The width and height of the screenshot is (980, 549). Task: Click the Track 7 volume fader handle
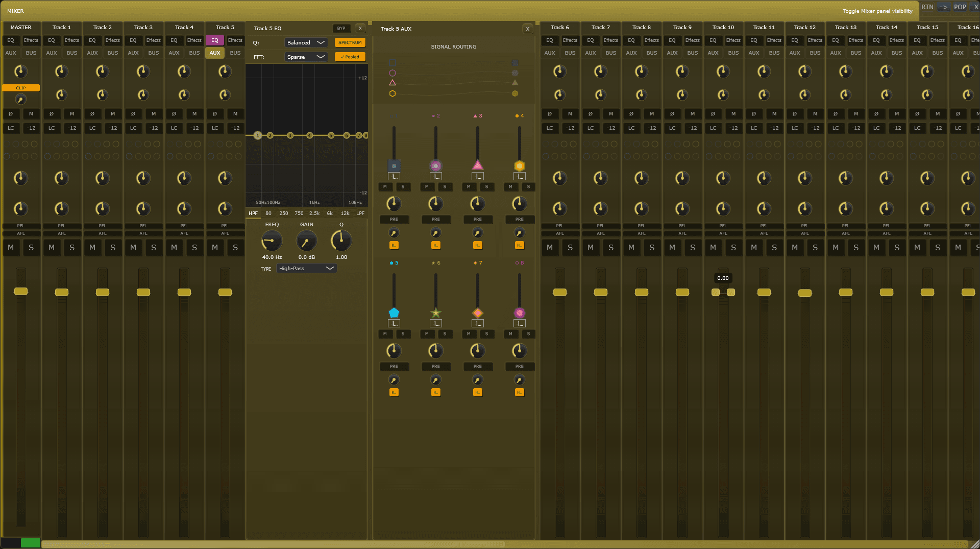[x=601, y=292]
